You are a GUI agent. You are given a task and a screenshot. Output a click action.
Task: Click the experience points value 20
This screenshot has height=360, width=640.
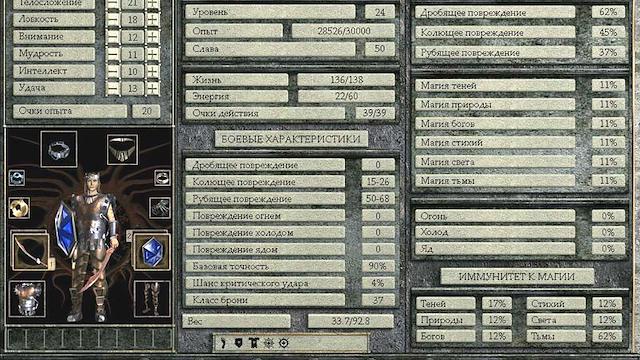(146, 111)
